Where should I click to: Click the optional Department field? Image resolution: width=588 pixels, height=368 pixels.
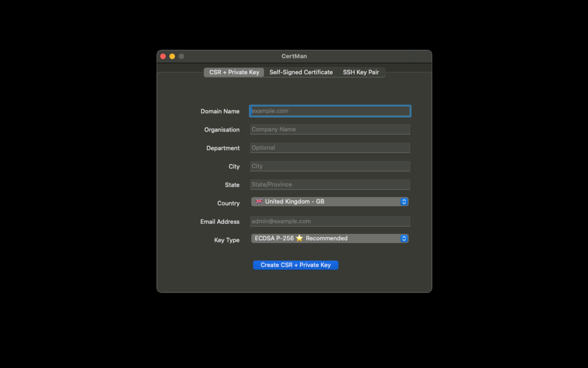[x=330, y=148]
